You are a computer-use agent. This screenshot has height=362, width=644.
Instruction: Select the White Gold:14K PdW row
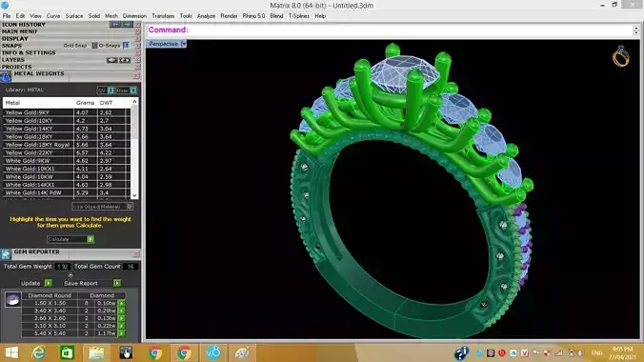pos(67,192)
